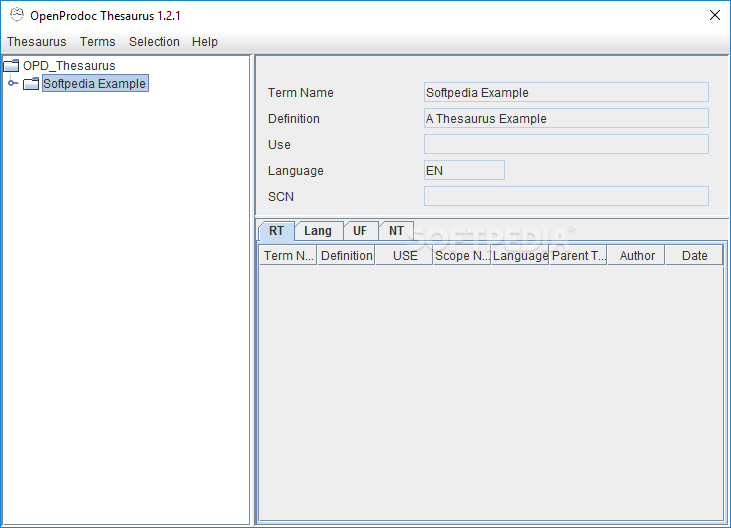
Task: Click into the Definition field
Action: (566, 118)
